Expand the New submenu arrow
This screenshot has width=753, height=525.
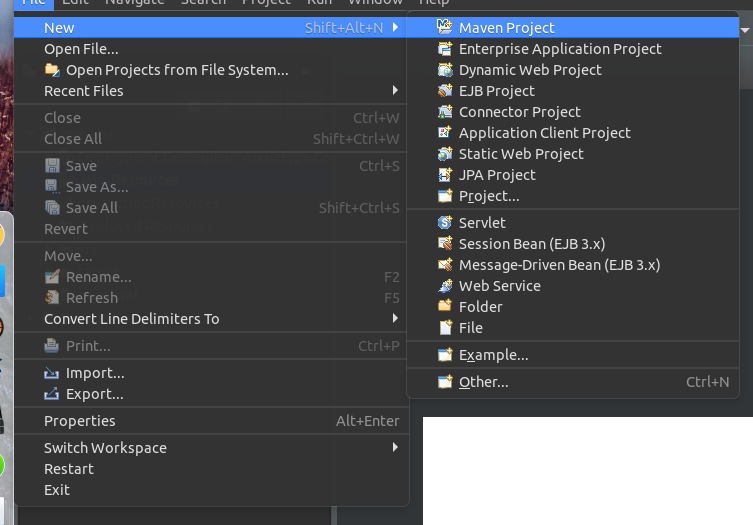coord(395,27)
